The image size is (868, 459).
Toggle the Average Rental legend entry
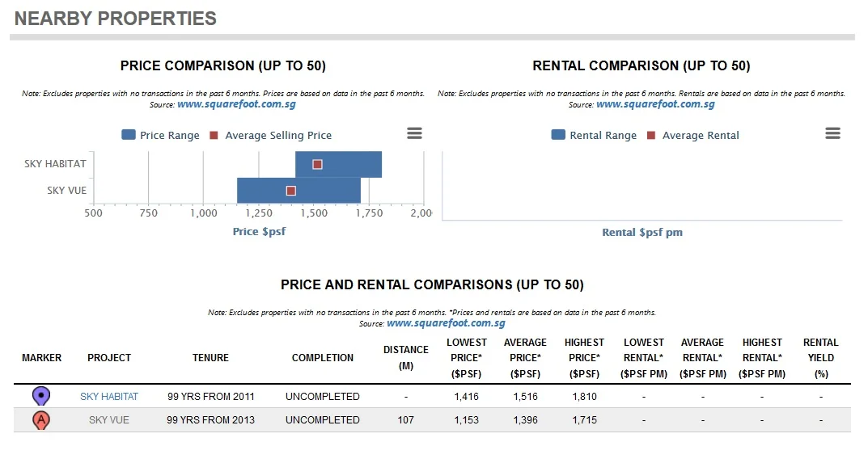(693, 135)
